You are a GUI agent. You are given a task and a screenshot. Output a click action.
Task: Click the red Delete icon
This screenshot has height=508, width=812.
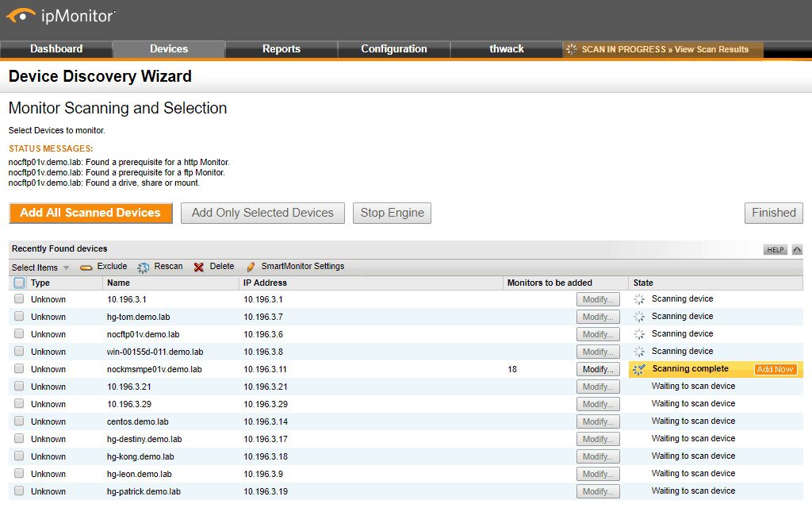click(197, 267)
